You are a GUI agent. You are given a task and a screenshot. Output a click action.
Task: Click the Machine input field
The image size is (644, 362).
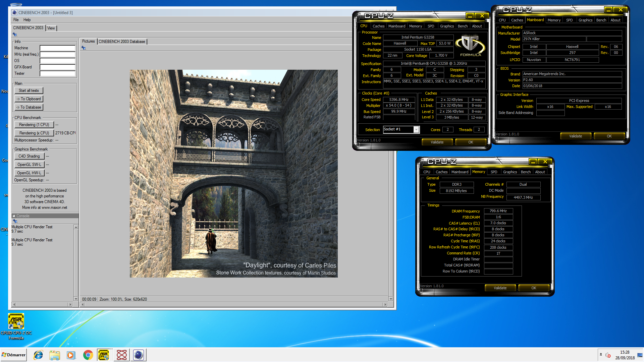[58, 48]
